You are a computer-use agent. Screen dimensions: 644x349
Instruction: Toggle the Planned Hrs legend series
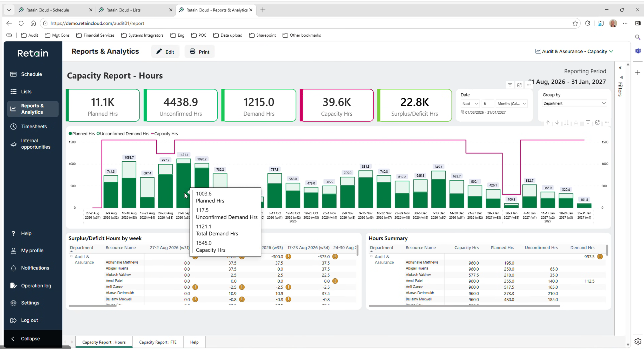click(x=82, y=134)
